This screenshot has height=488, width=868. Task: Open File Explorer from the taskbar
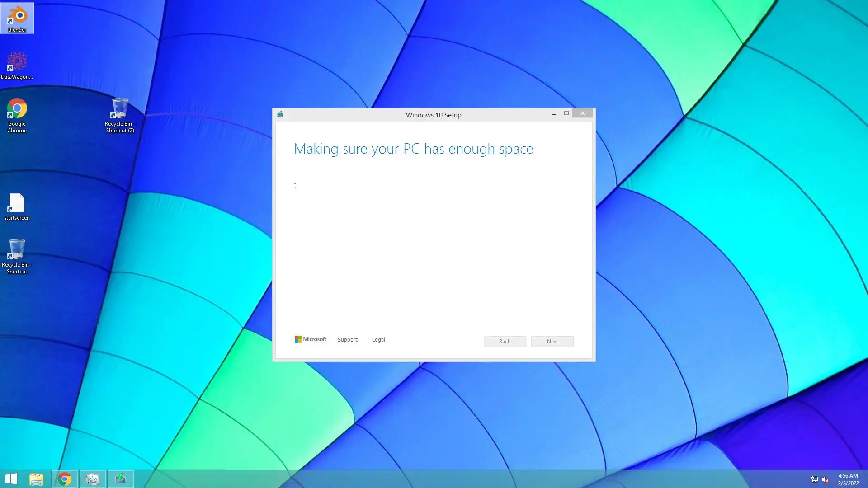(x=37, y=479)
